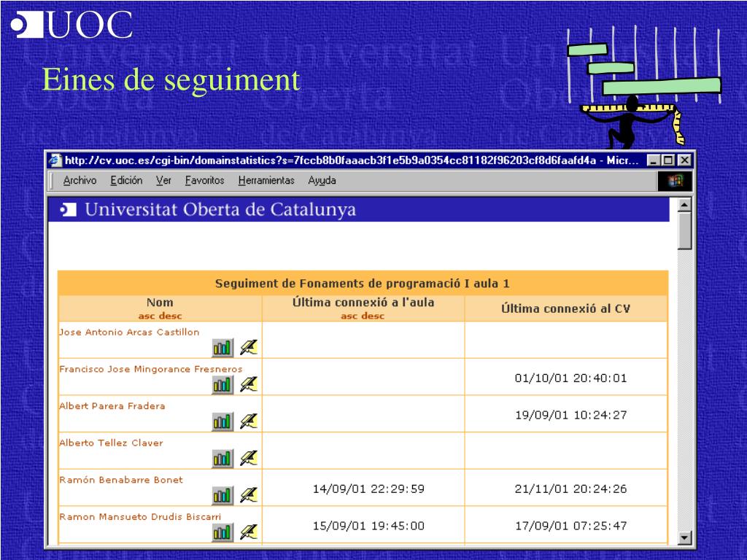Viewport: 747px width, 560px height.
Task: Open the Ver menu
Action: point(163,181)
